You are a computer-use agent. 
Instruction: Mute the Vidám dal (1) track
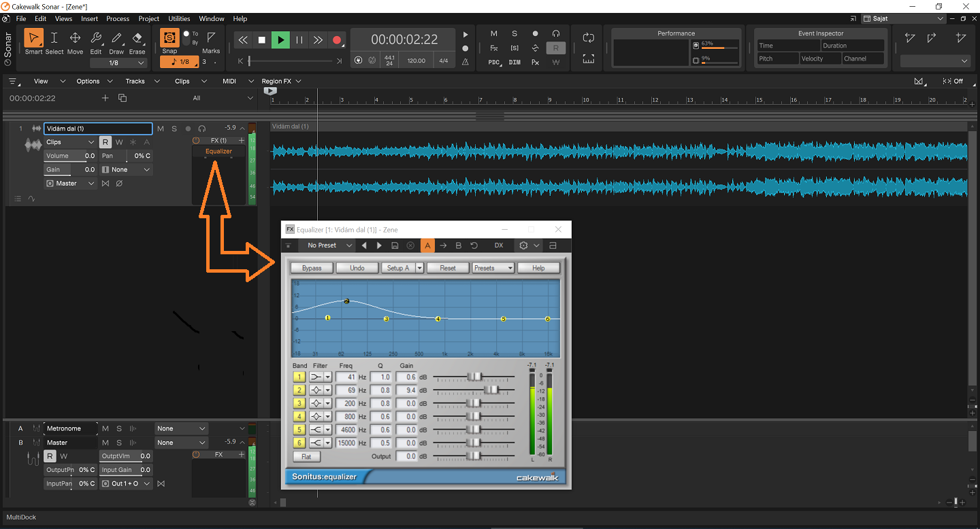[x=161, y=129]
